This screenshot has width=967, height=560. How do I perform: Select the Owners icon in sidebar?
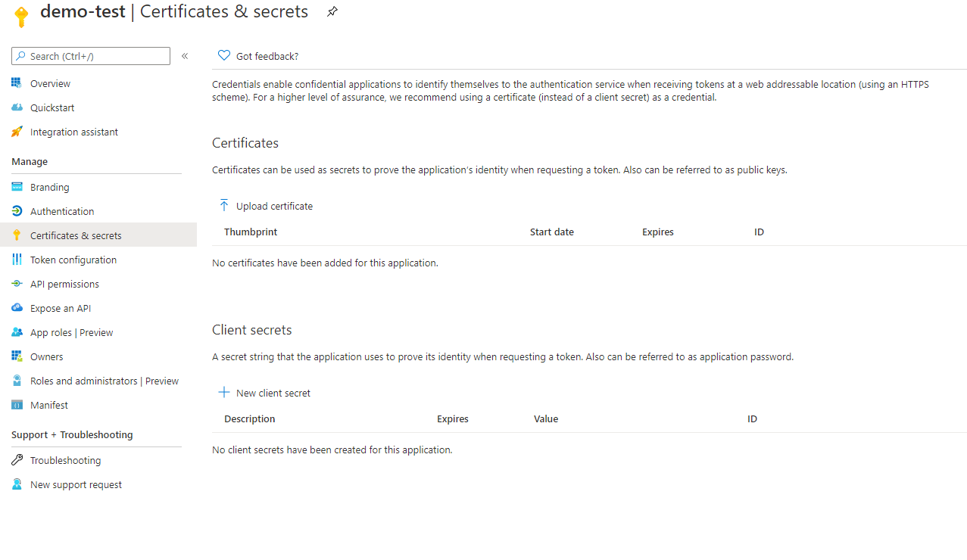tap(17, 356)
